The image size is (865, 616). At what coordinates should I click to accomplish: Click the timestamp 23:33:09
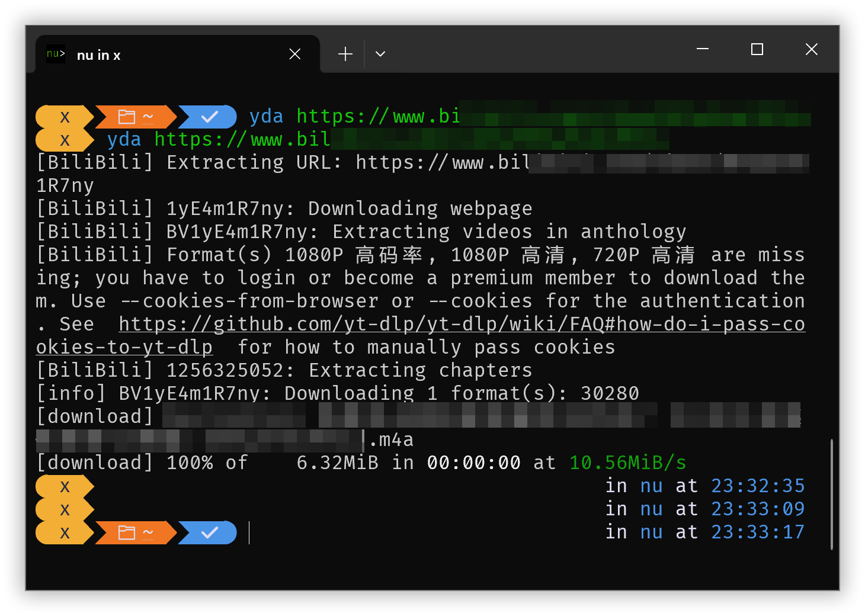758,509
